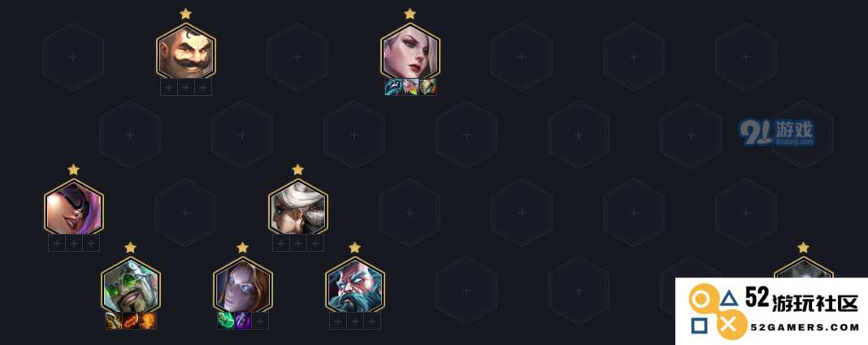Select the purple-haired masked champion portrait
This screenshot has height=345, width=868.
click(x=74, y=207)
